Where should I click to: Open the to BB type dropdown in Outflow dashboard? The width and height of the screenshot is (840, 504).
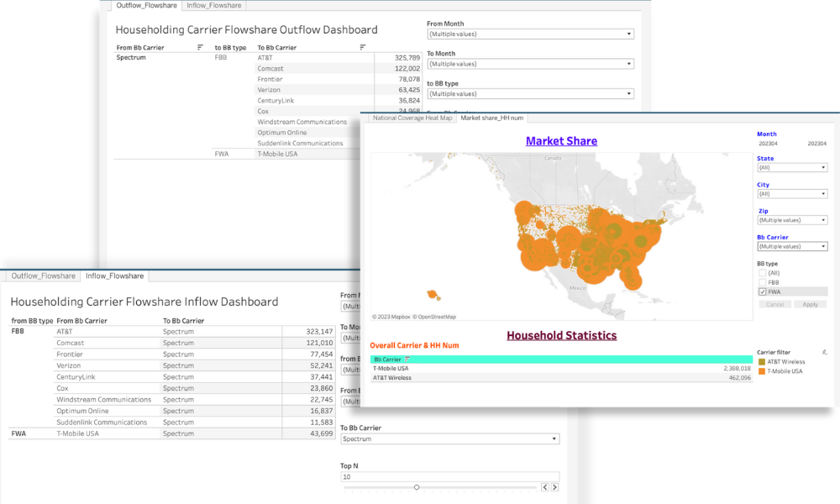(530, 94)
